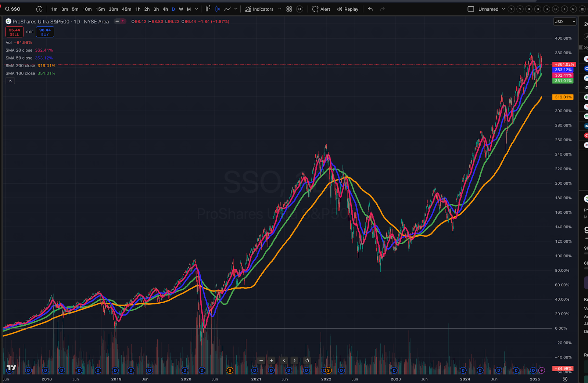588x383 pixels.
Task: Expand the time interval dropdown arrow
Action: [197, 9]
